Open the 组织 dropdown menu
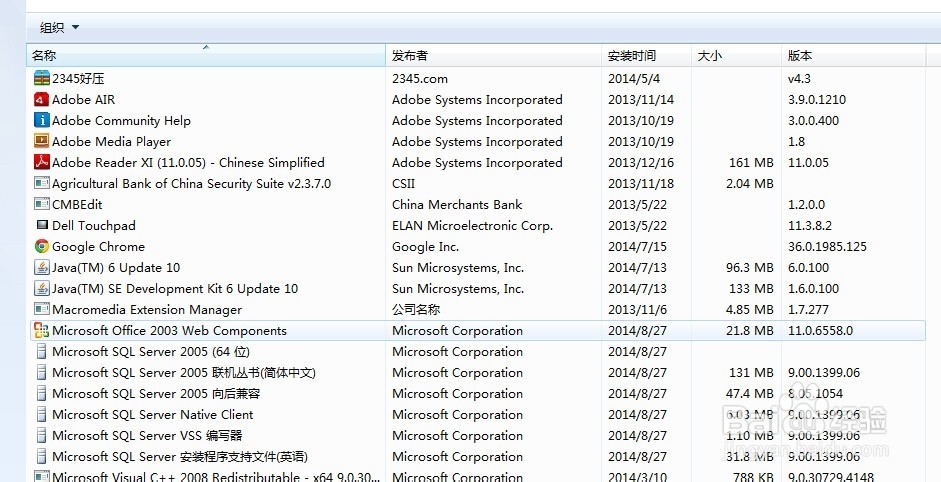Viewport: 941px width, 482px height. pyautogui.click(x=59, y=28)
